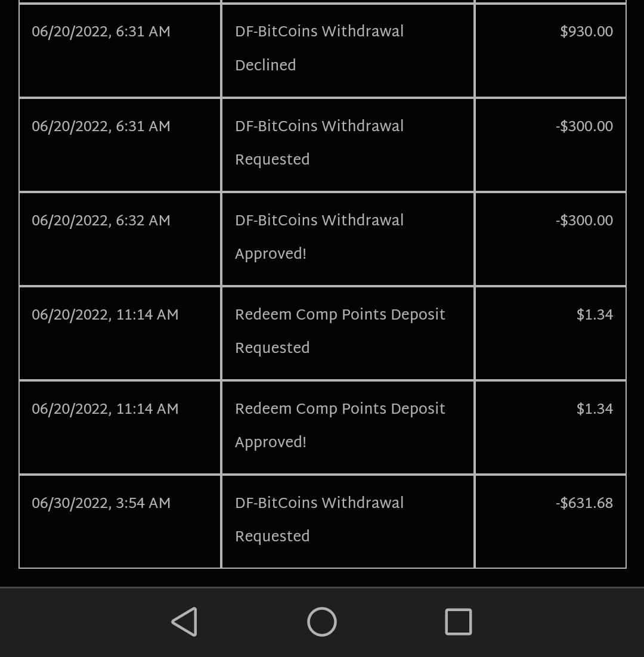Select the 06/30/2022, 3:54 AM date cell

coord(101,504)
